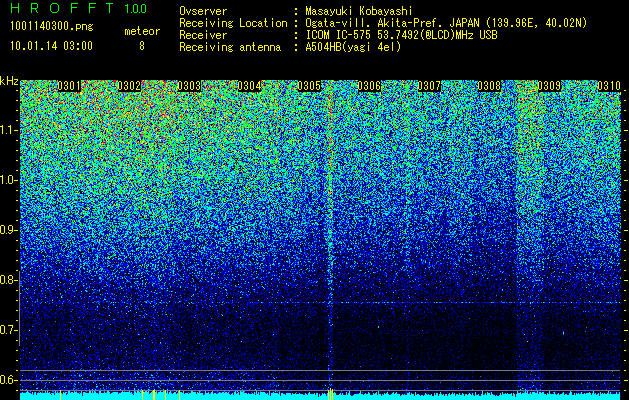Viewport: 629px width, 400px height.
Task: Click the 0305 time marker
Action: click(x=309, y=86)
